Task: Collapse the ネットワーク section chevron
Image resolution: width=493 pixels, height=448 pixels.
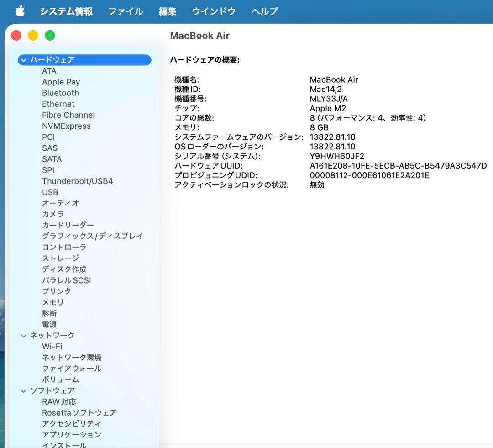Action: [24, 336]
